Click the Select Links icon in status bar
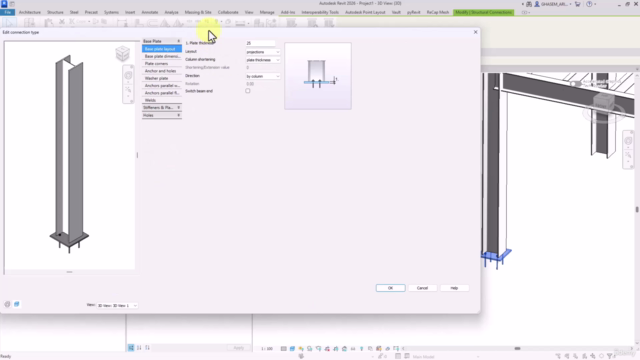Image resolution: width=640 pixels, height=360 pixels. click(558, 356)
